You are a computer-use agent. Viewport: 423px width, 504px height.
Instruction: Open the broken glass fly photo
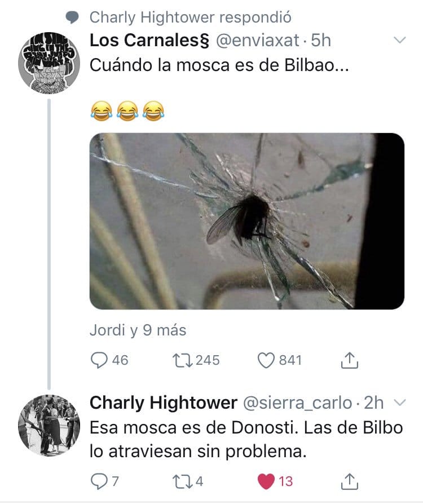click(246, 221)
